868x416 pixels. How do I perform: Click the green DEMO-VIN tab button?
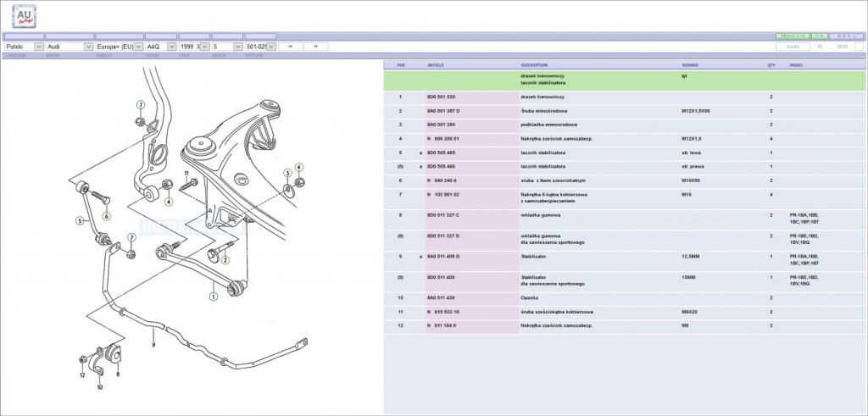click(x=793, y=36)
